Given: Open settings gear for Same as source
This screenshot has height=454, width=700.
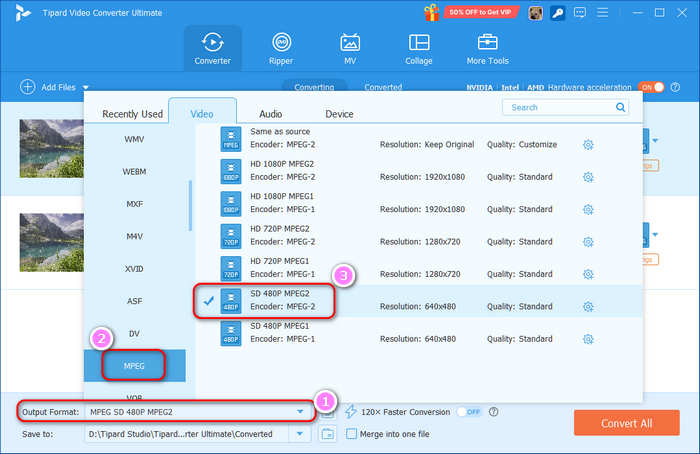Looking at the screenshot, I should pyautogui.click(x=588, y=145).
